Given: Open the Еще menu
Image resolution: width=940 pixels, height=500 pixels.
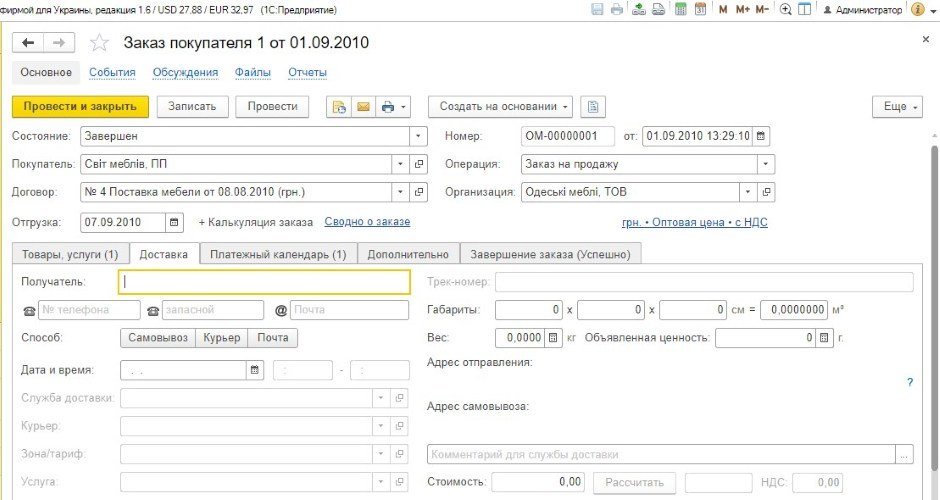Looking at the screenshot, I should pyautogui.click(x=897, y=107).
